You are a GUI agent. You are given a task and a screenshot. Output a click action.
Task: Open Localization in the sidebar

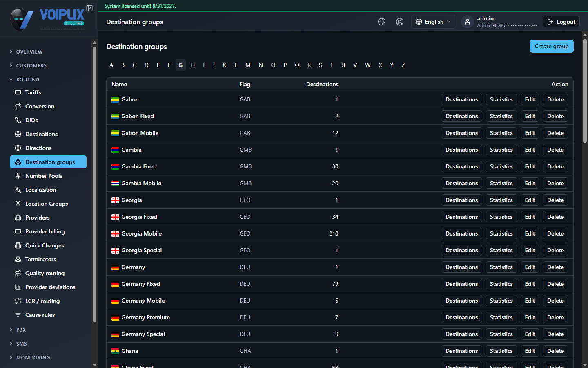[x=48, y=190]
